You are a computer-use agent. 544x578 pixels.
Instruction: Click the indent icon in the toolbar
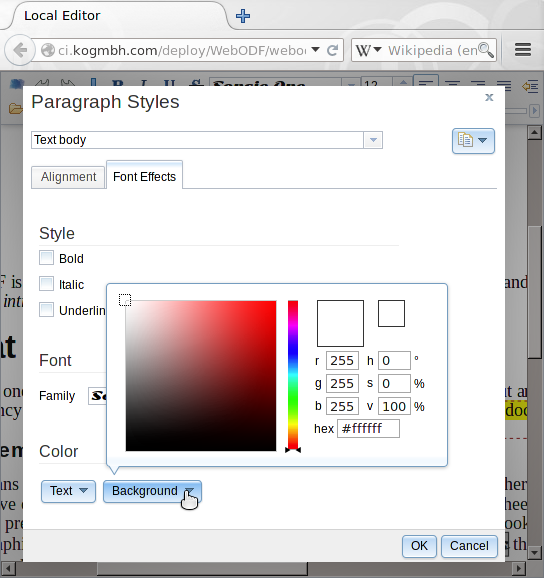[530, 87]
